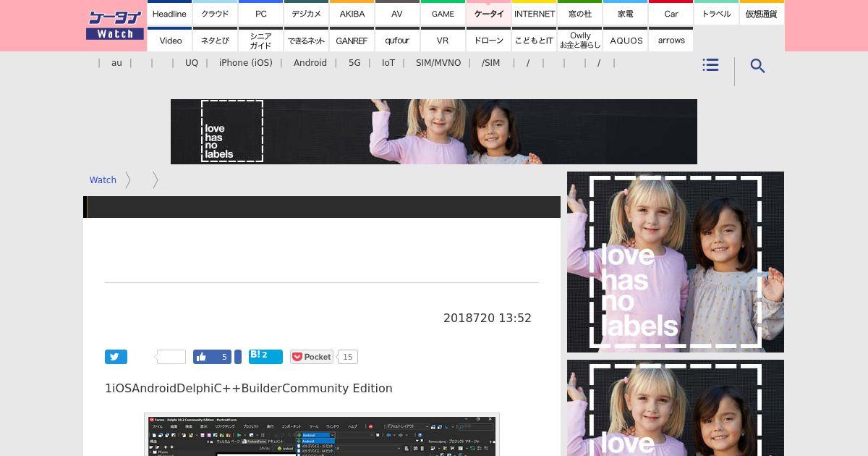Viewport: 868px width, 456px height.
Task: Click the wide love has no labels banner
Action: 434,132
